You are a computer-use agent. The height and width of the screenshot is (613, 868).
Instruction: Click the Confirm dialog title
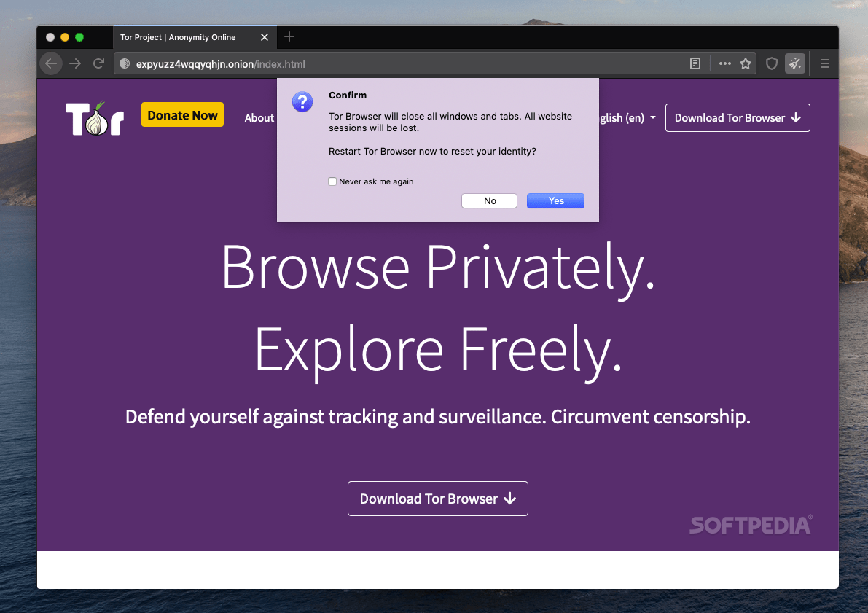click(x=348, y=95)
